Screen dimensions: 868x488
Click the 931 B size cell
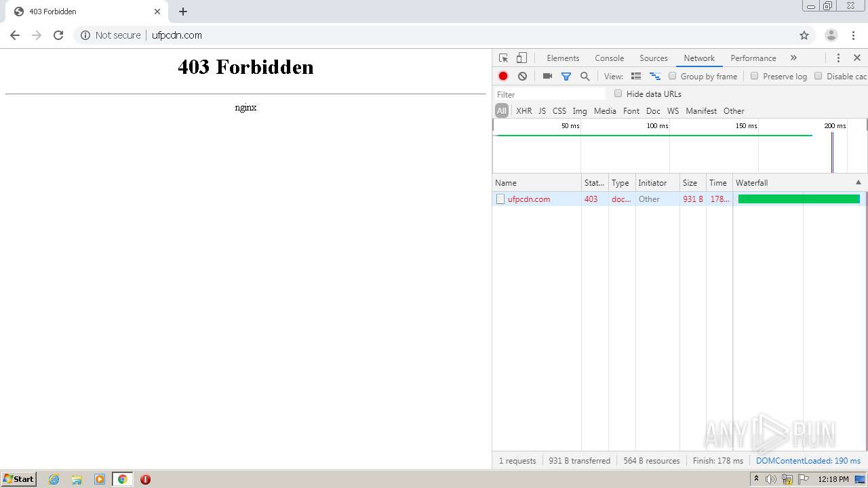pos(693,199)
